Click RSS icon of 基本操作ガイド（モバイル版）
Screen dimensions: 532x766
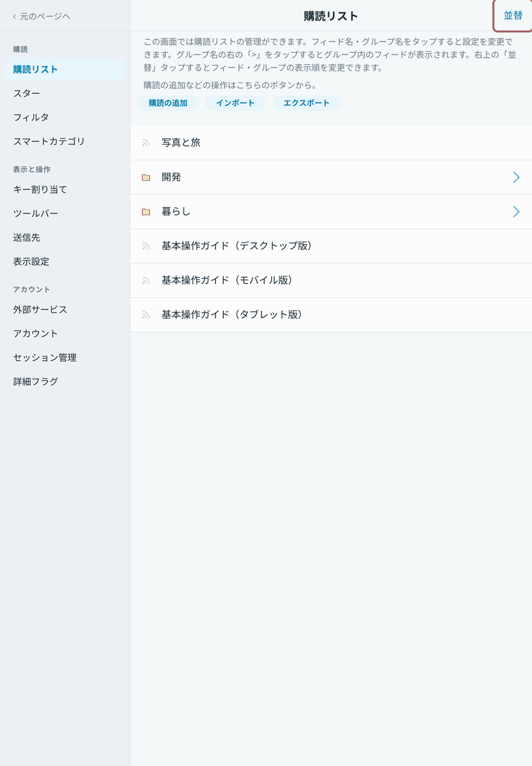(x=145, y=280)
